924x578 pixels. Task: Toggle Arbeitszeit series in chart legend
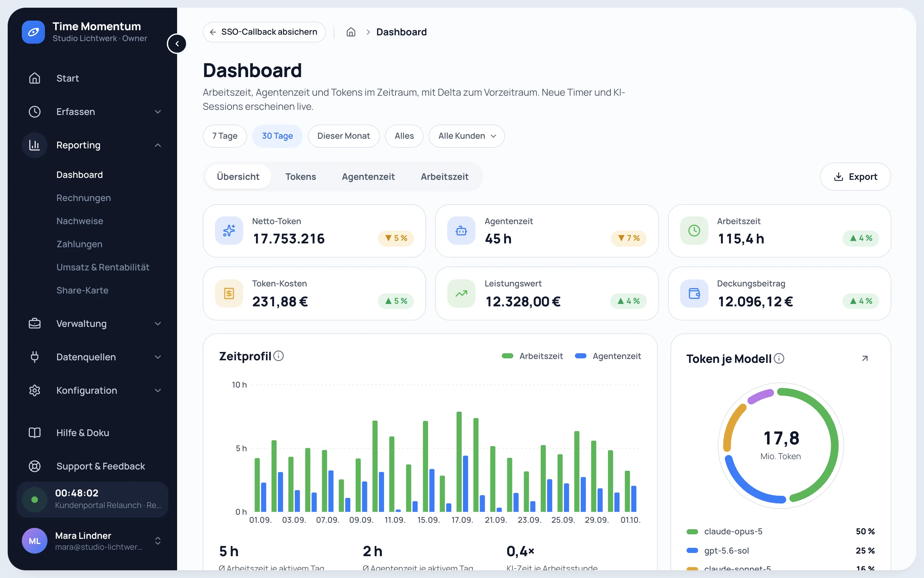tap(532, 356)
